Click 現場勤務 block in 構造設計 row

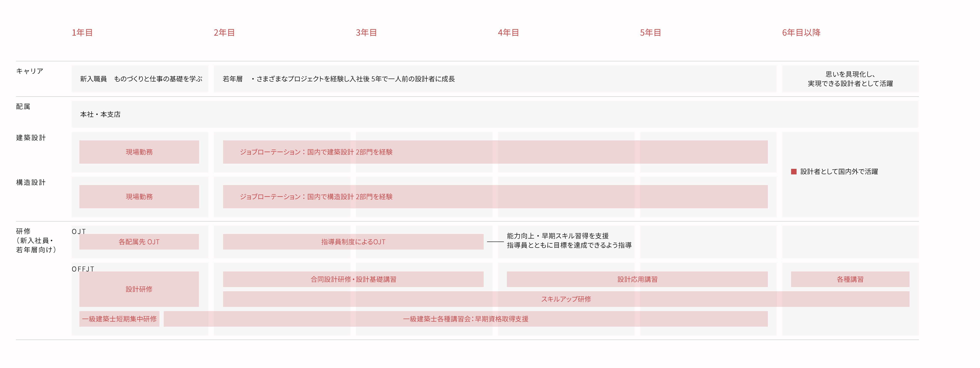coord(139,197)
